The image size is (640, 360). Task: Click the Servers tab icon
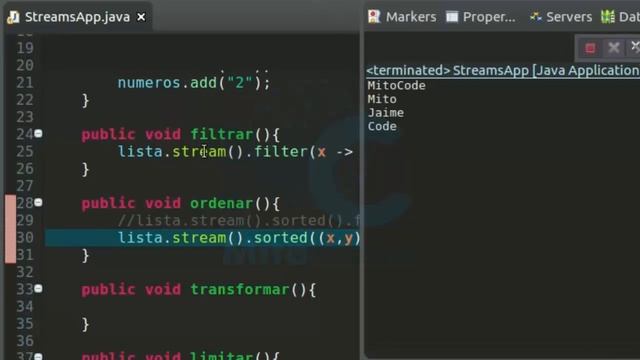coord(535,17)
